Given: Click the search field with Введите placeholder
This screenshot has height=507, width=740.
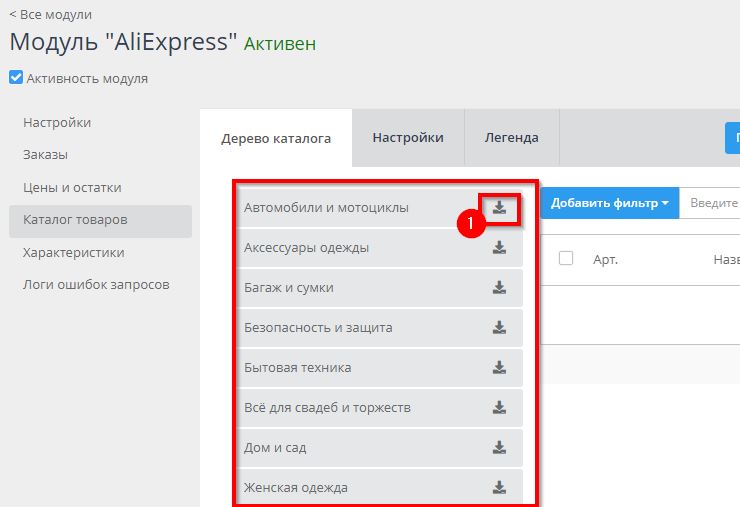Looking at the screenshot, I should tap(710, 203).
